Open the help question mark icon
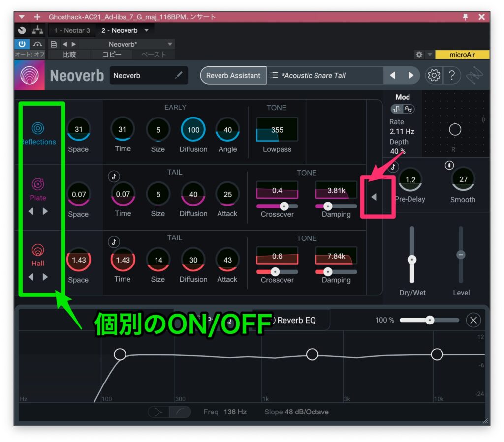504x442 pixels. (452, 75)
